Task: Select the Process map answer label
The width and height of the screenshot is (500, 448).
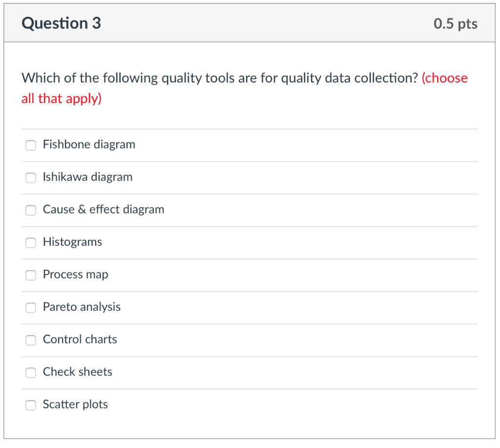Action: tap(75, 274)
